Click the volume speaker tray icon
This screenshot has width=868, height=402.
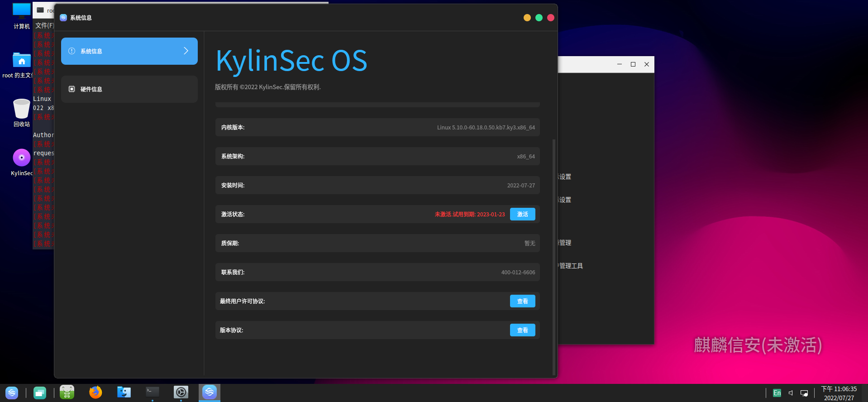[x=791, y=393]
